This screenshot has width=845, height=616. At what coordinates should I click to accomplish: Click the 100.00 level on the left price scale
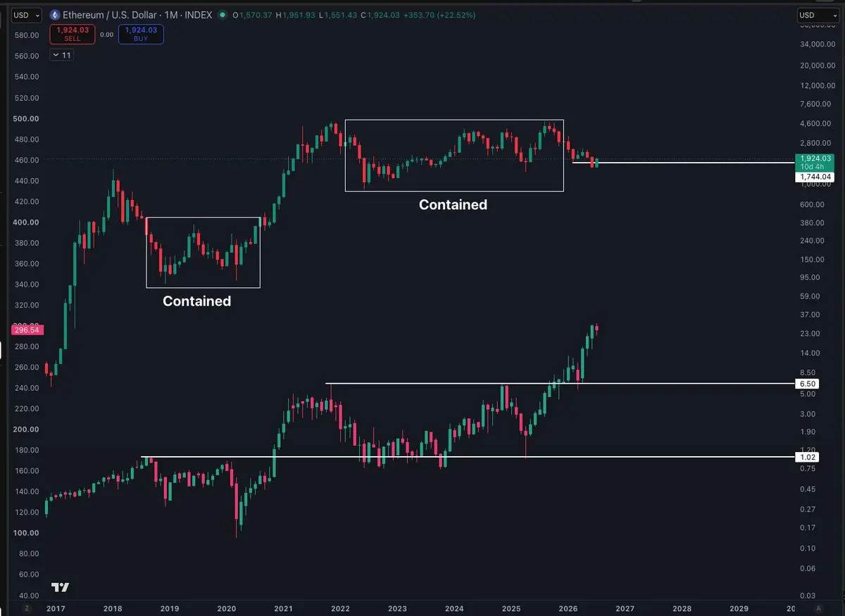(25, 532)
